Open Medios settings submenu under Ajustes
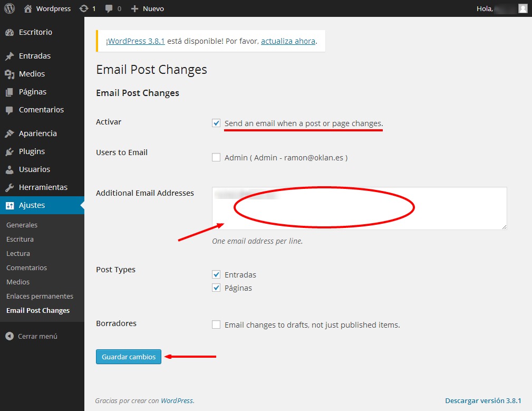The height and width of the screenshot is (411, 532). 18,282
